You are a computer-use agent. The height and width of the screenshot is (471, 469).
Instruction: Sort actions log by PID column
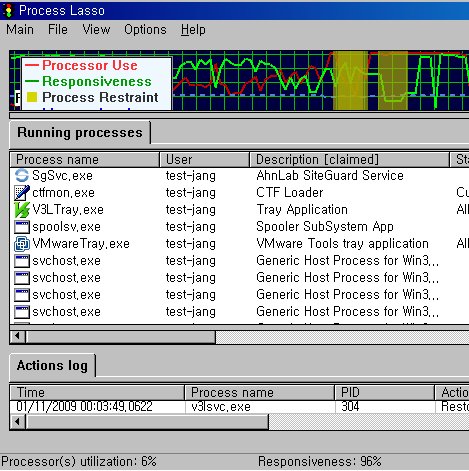pos(385,392)
